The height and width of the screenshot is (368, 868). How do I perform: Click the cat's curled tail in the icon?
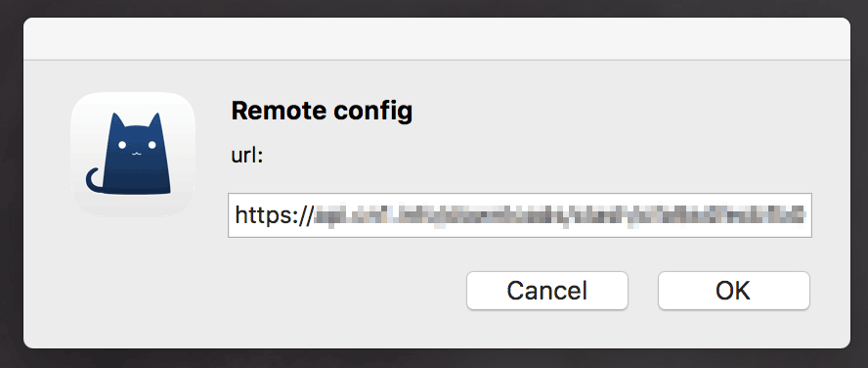(95, 181)
